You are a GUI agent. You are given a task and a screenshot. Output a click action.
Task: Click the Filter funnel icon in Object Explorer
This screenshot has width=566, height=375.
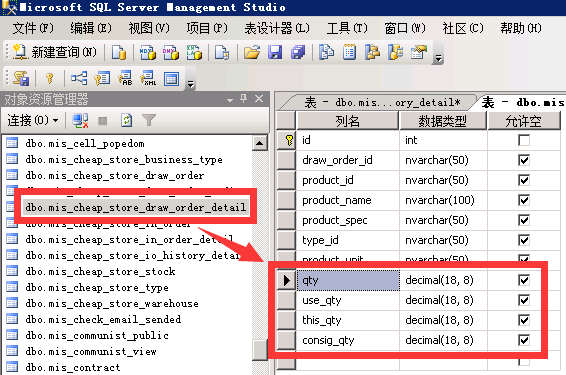coord(149,121)
